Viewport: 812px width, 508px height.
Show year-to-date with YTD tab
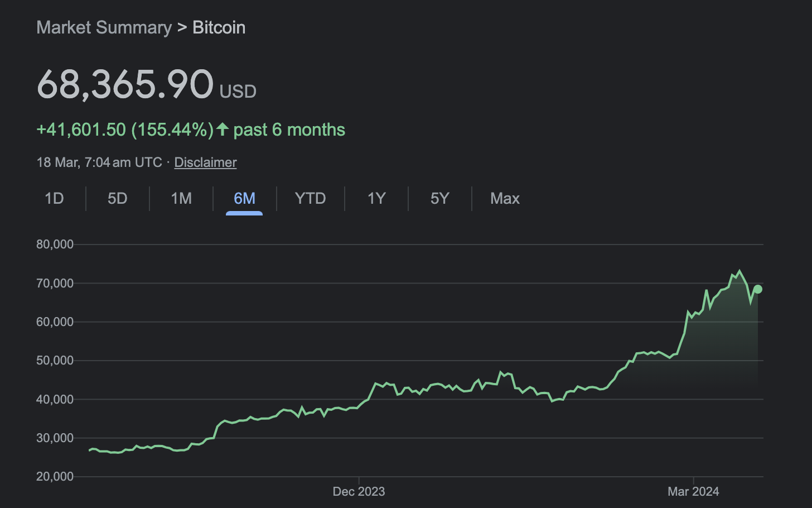(311, 199)
